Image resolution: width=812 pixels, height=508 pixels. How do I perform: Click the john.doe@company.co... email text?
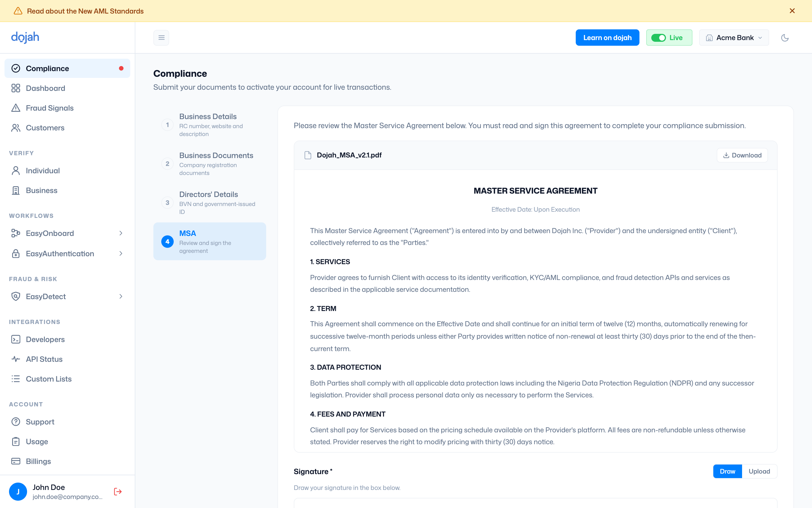[68, 497]
